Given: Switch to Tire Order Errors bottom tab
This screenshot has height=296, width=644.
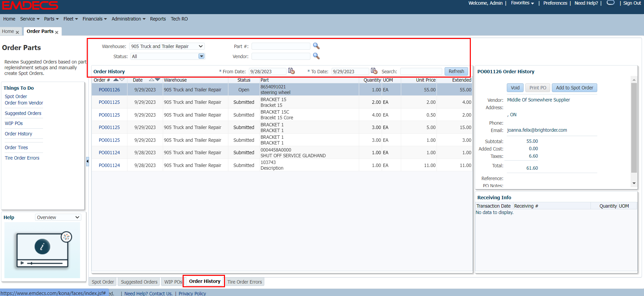Looking at the screenshot, I should tap(244, 282).
